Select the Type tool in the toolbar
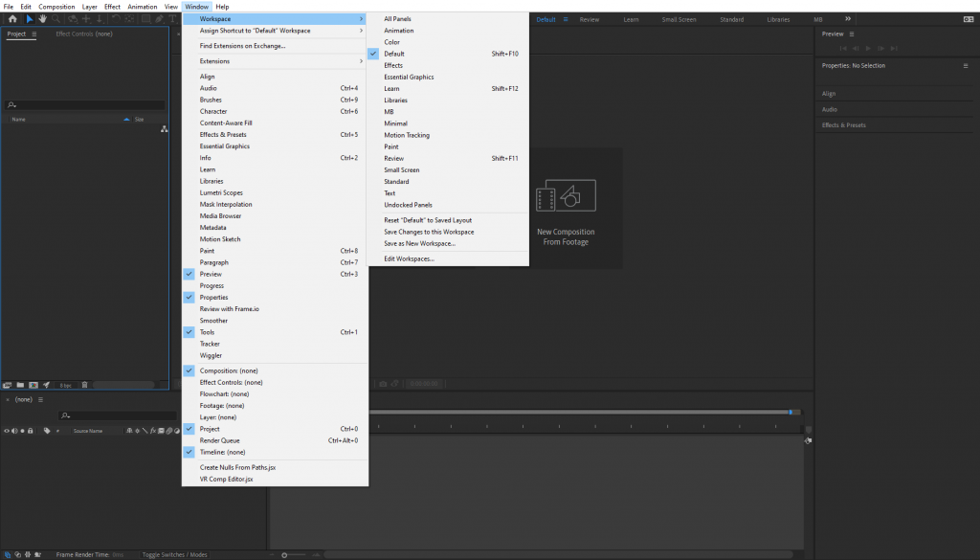The image size is (980, 560). tap(173, 19)
